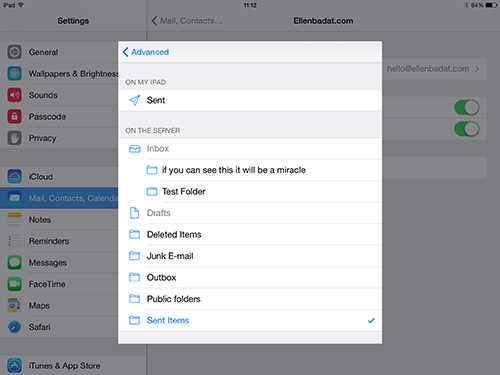Select 'if you can see this' folder
Image resolution: width=500 pixels, height=375 pixels.
pyautogui.click(x=250, y=170)
